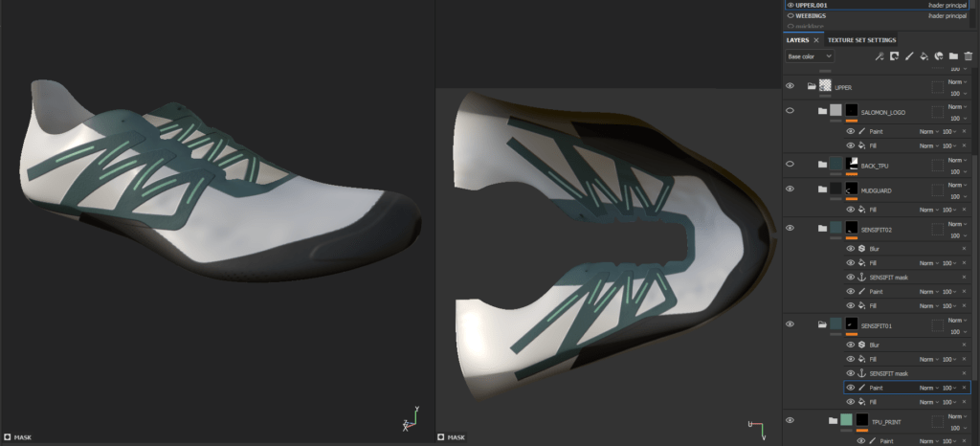Click shader principal link for UPPER.001

947,5
